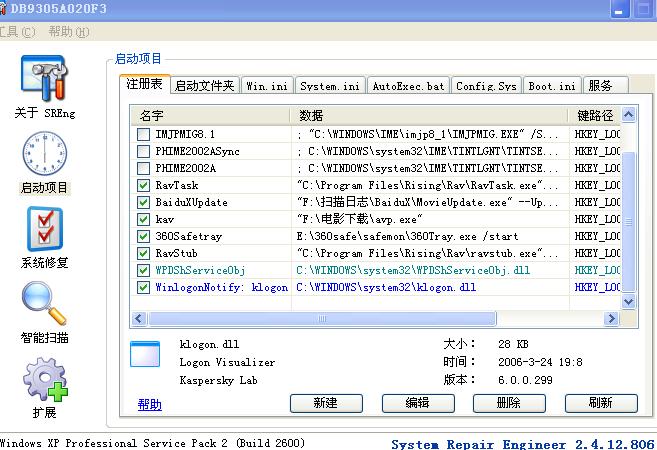Select the ravstub.exe data cell
This screenshot has height=450, width=657.
[x=429, y=253]
